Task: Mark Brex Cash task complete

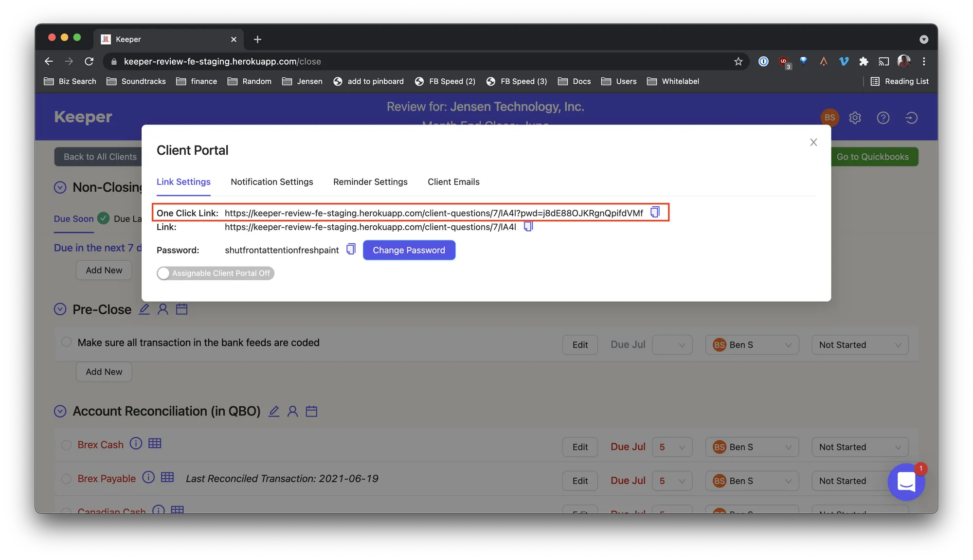Action: coord(67,445)
